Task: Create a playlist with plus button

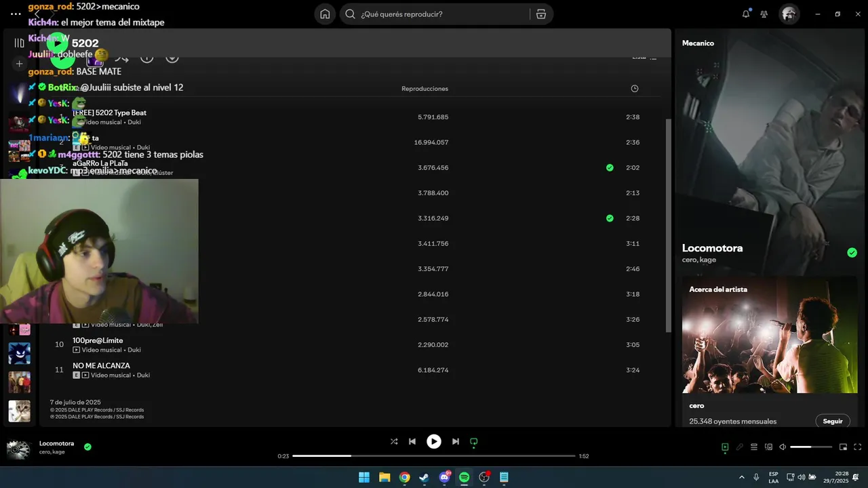Action: point(19,64)
